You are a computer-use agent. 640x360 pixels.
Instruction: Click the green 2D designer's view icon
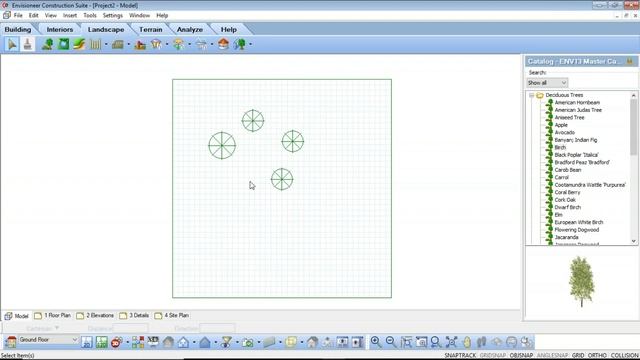click(102, 342)
